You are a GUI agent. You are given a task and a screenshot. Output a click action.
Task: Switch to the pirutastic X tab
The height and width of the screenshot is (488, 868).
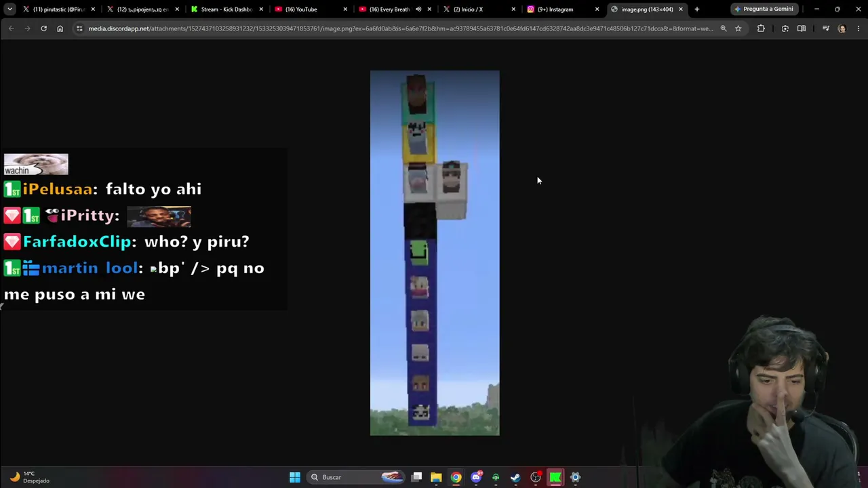coord(60,9)
